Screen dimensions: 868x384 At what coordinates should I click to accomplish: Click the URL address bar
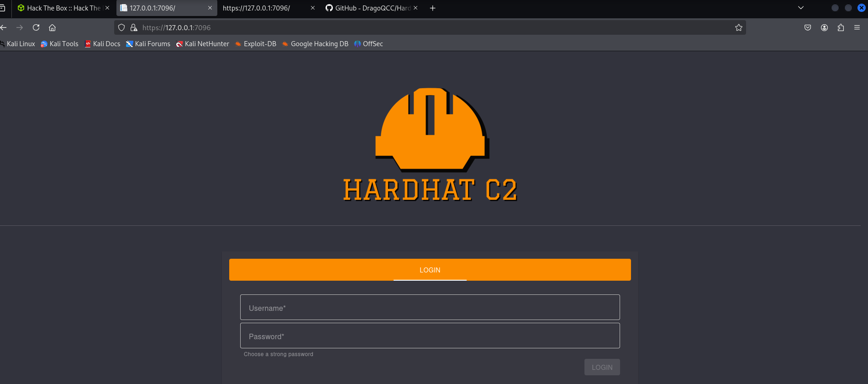(429, 27)
